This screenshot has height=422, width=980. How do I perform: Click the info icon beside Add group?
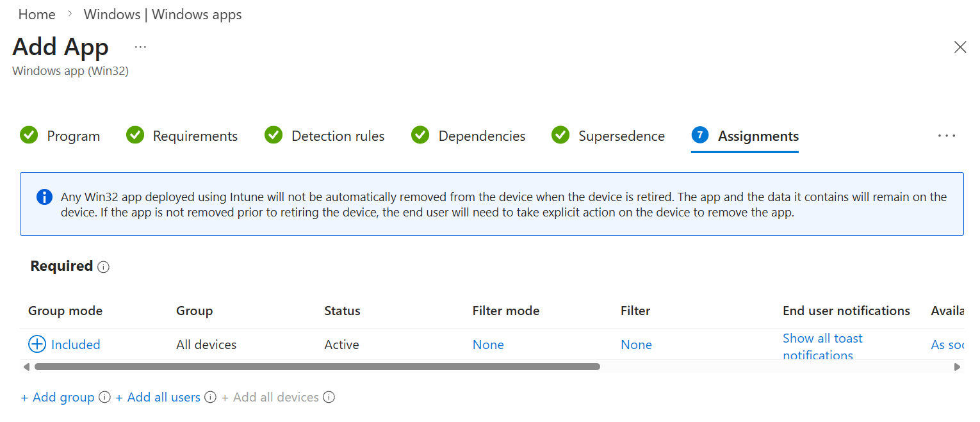104,397
